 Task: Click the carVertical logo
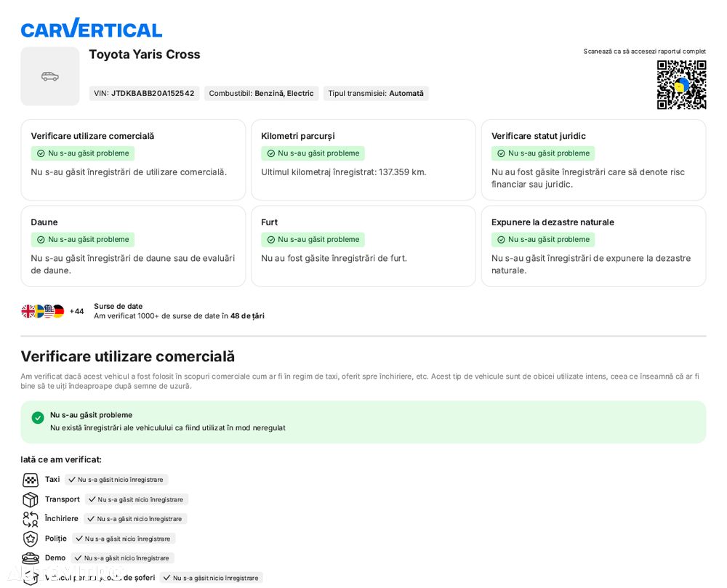(92, 28)
